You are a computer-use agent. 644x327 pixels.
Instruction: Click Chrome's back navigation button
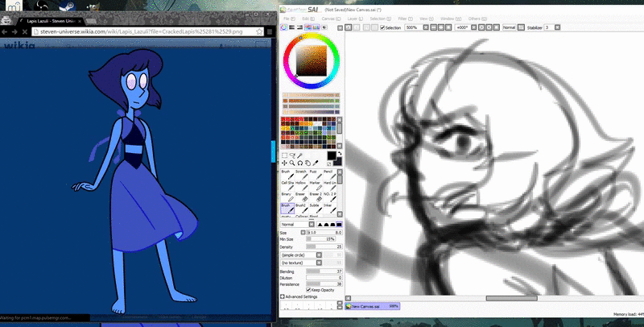[x=5, y=31]
